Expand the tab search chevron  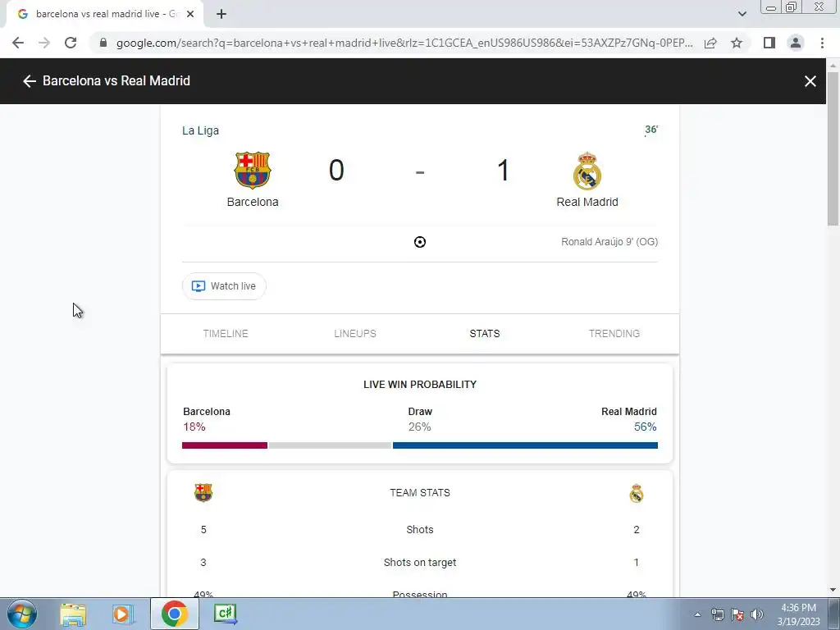click(x=742, y=14)
